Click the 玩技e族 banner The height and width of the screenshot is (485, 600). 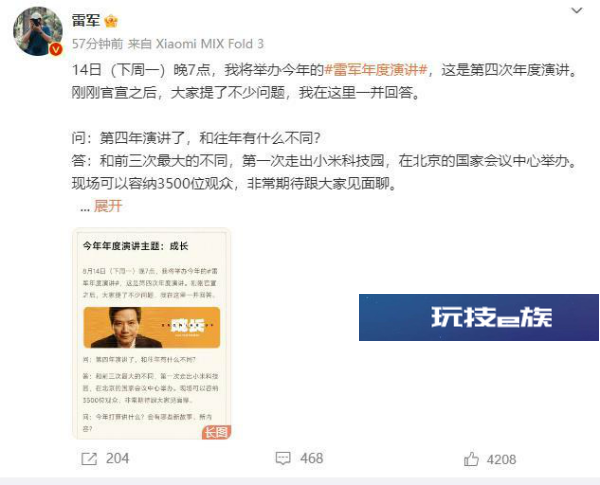coord(479,317)
